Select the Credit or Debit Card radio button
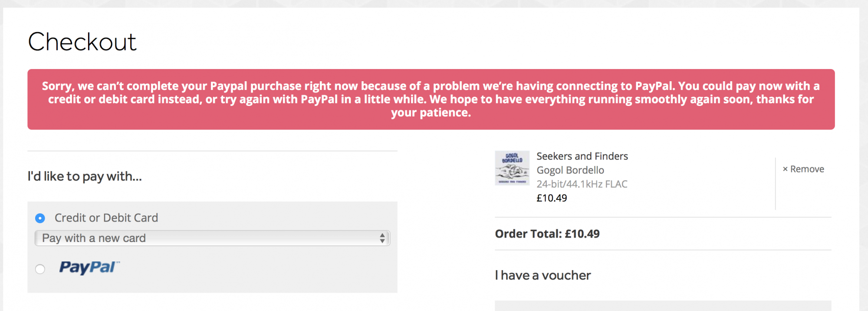The image size is (868, 311). click(x=40, y=218)
